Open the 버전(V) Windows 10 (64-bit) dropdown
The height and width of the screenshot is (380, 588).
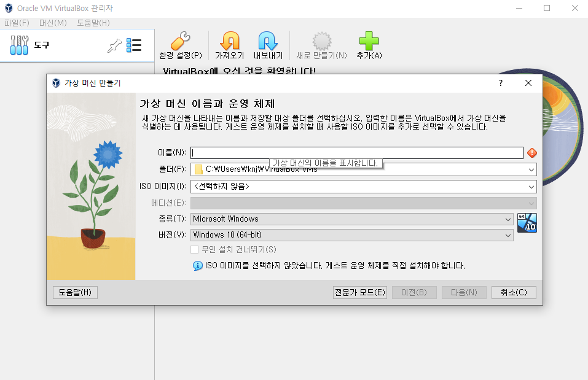508,235
